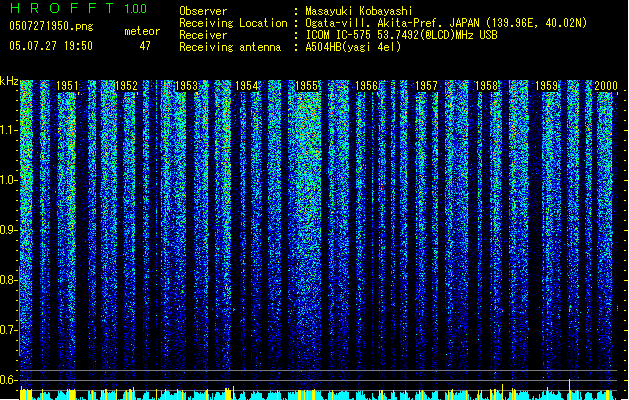Click the 1952 time marker
Viewport: 629px width, 400px height.
coord(126,86)
